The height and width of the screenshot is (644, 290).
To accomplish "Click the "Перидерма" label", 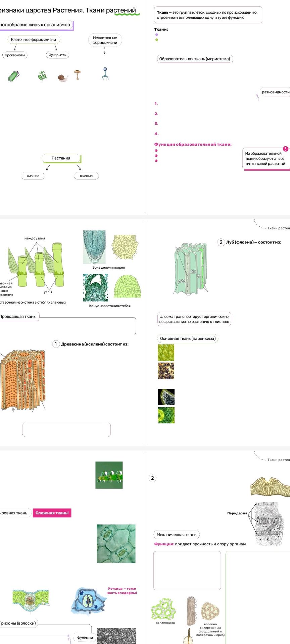I will coord(237,513).
